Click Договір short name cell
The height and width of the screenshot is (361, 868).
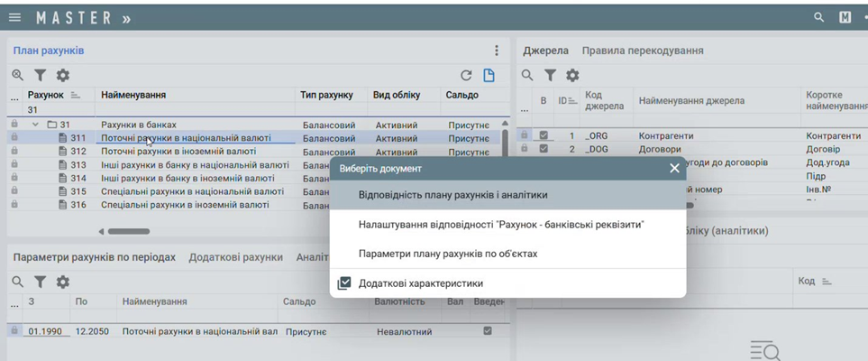(823, 149)
